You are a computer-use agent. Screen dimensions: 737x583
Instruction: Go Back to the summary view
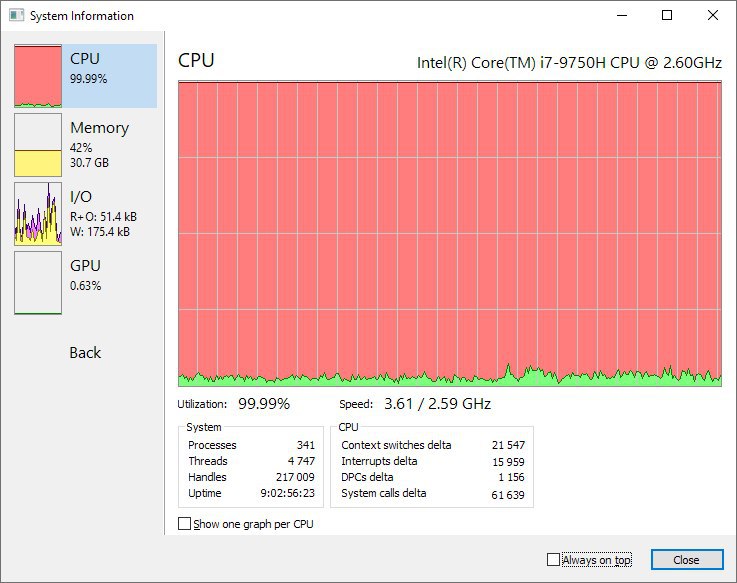click(x=85, y=352)
